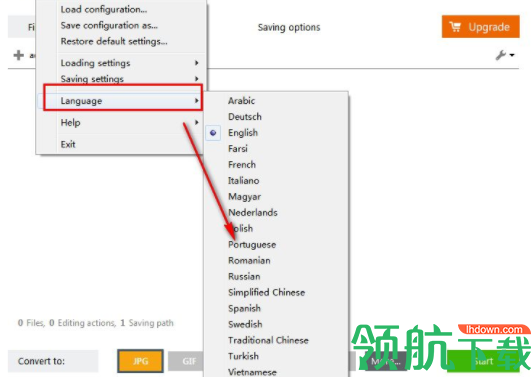The height and width of the screenshot is (377, 531).
Task: Select Arabic language
Action: 276,101
